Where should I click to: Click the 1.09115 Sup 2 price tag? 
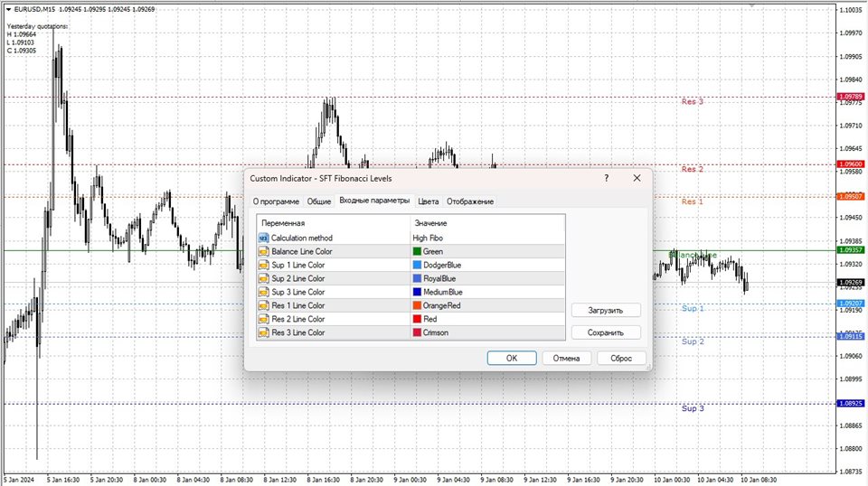pyautogui.click(x=850, y=336)
